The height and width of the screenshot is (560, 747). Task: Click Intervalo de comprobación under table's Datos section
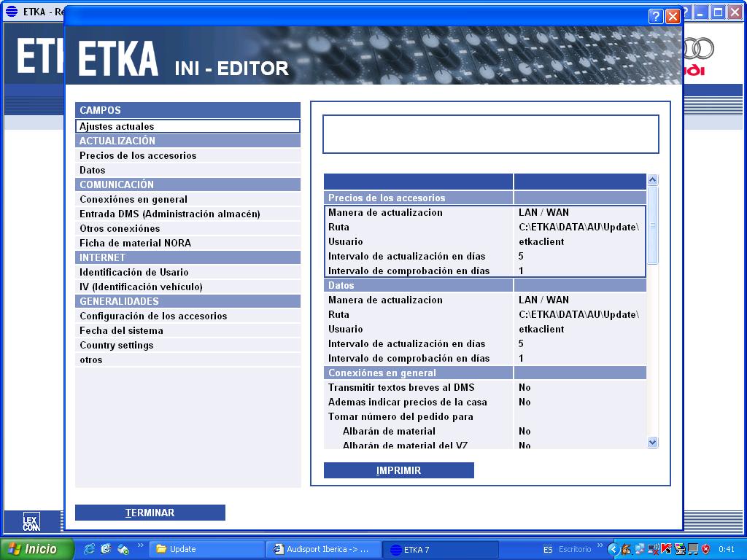[485, 359]
